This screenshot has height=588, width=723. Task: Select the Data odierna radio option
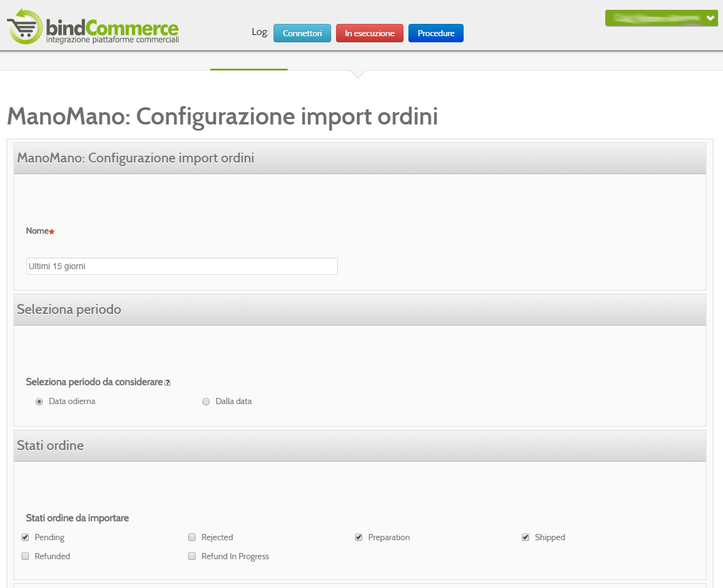pyautogui.click(x=39, y=402)
